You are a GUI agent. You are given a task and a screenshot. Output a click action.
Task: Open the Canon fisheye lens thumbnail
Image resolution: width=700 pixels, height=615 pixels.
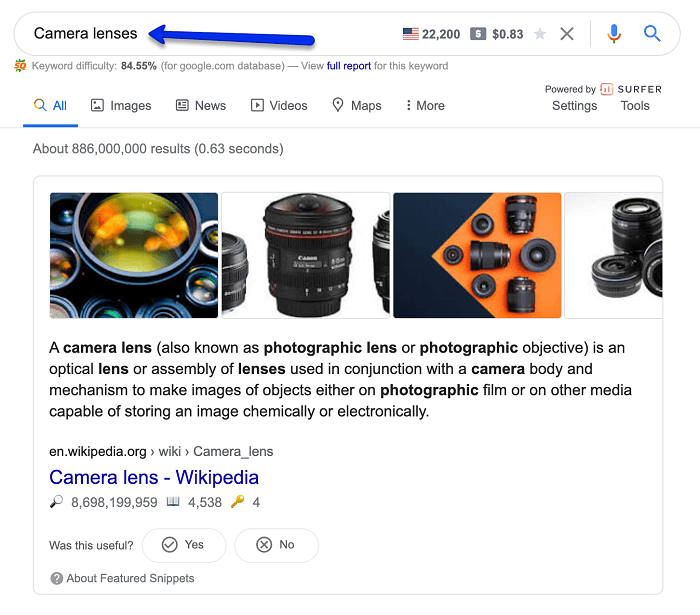(x=305, y=255)
